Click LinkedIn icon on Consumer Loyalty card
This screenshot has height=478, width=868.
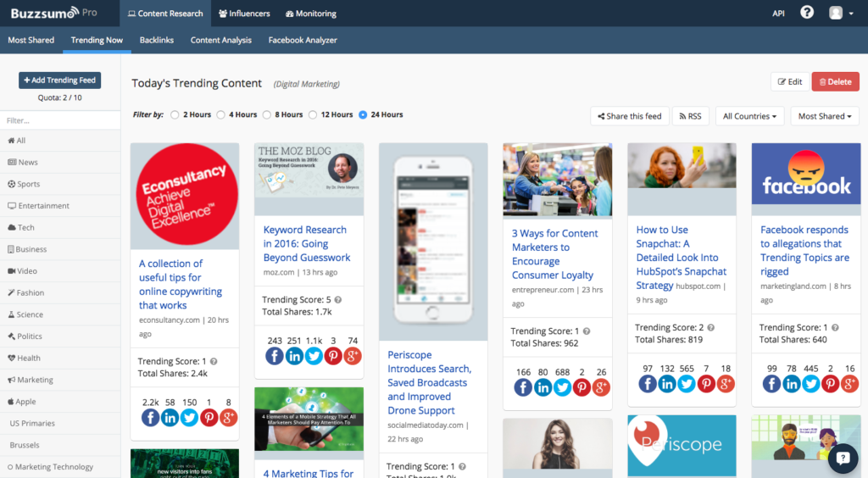(542, 387)
